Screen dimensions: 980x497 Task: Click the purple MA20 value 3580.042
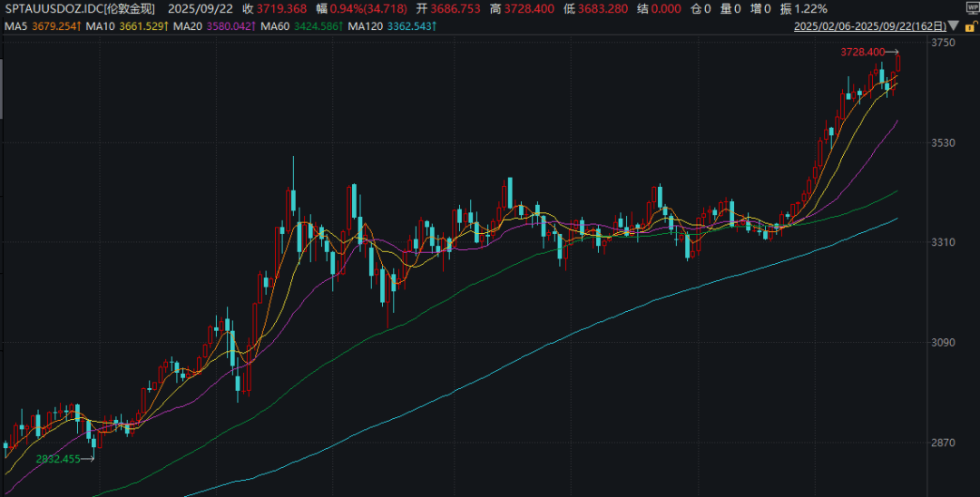click(x=232, y=27)
